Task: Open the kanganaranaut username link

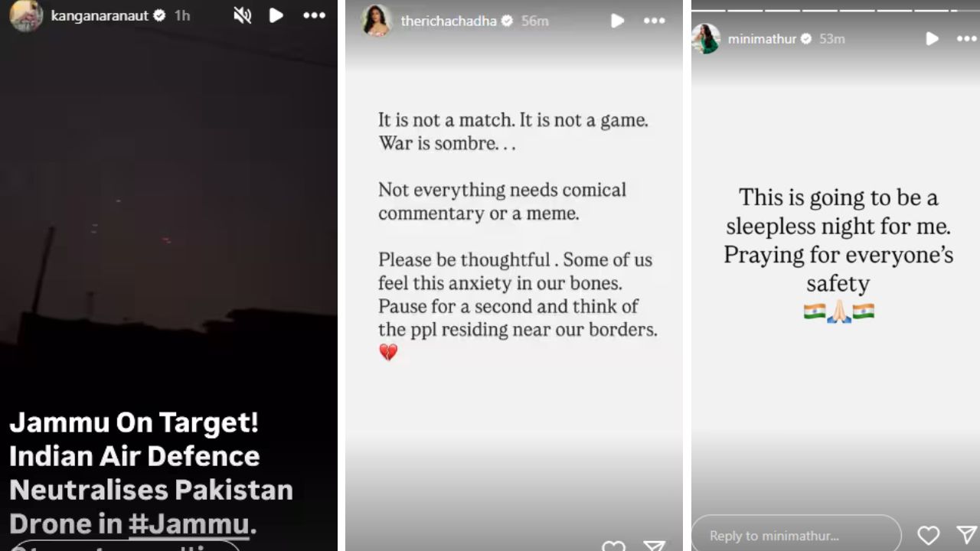Action: coord(100,15)
